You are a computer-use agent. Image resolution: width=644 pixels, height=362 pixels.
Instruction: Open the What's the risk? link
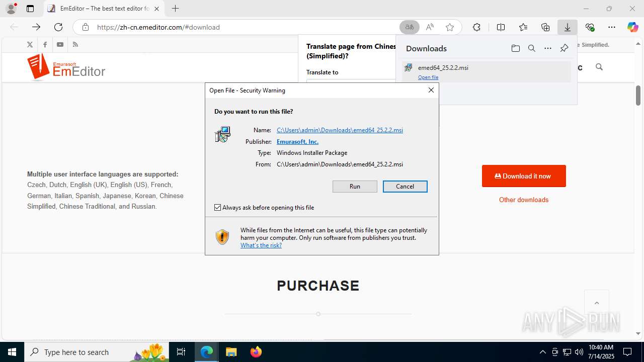261,245
